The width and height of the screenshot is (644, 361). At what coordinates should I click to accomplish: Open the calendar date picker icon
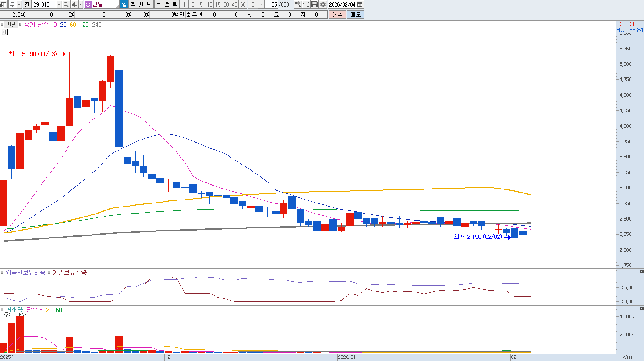click(360, 4)
